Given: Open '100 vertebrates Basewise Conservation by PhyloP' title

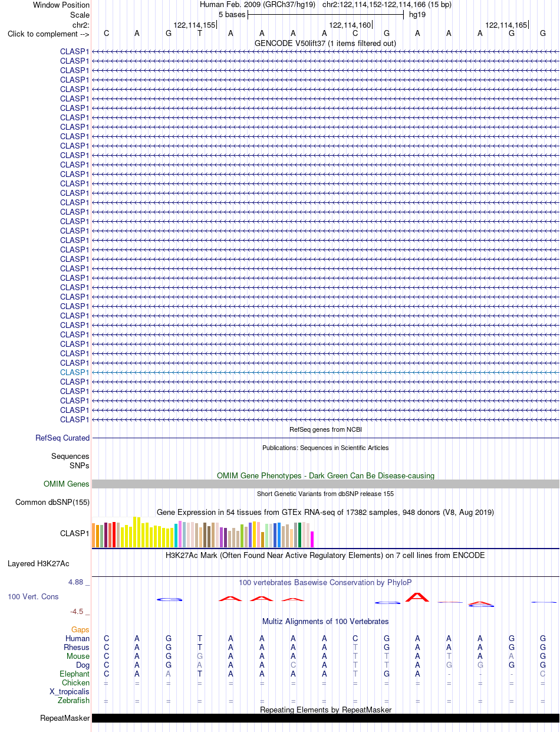Looking at the screenshot, I should point(325,582).
